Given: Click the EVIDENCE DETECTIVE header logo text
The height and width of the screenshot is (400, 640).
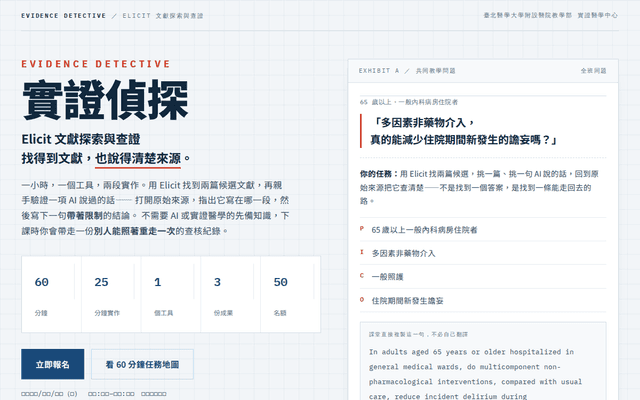Looking at the screenshot, I should point(64,16).
